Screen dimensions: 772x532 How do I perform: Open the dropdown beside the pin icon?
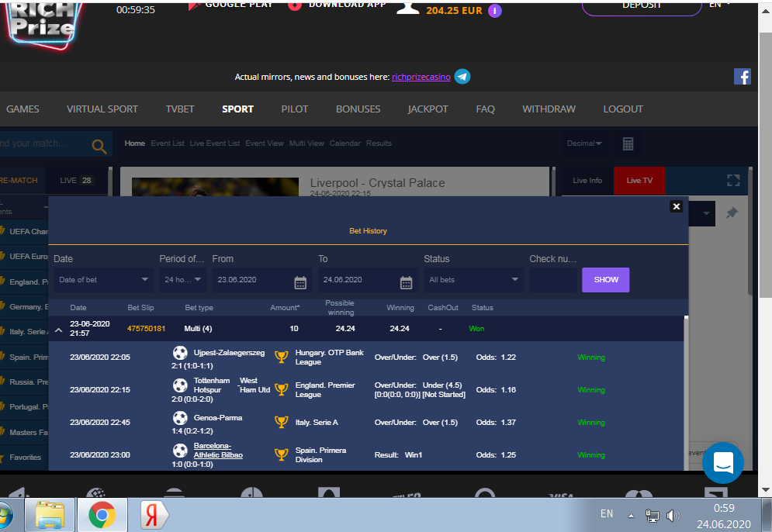tap(706, 213)
